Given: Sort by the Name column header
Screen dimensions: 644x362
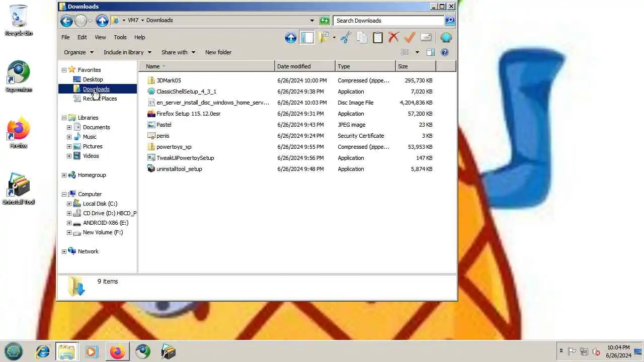Looking at the screenshot, I should click(207, 66).
